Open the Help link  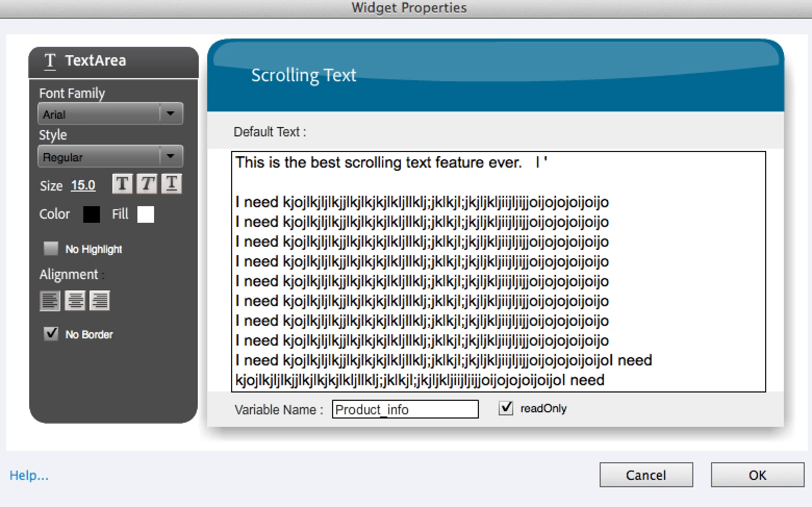pyautogui.click(x=29, y=475)
